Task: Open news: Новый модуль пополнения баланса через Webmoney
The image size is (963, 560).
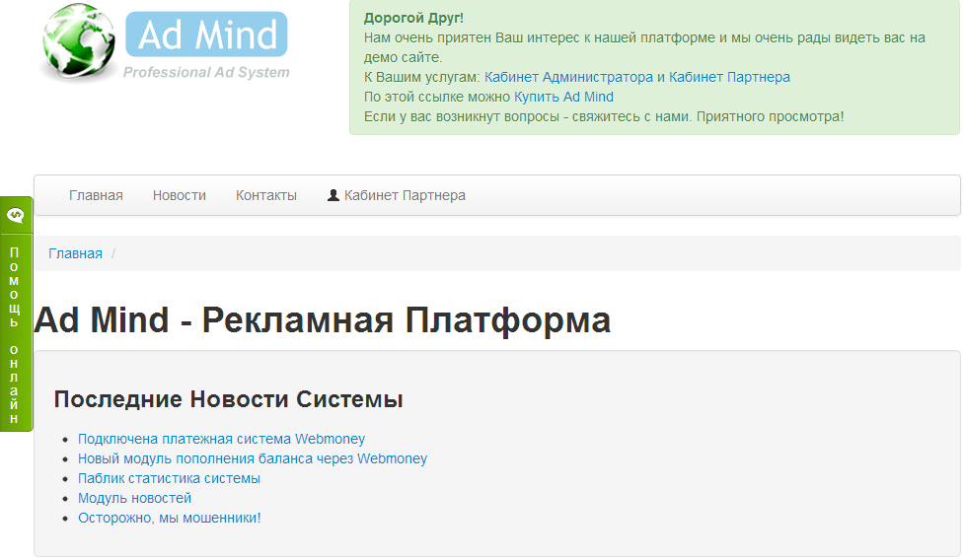Action: coord(253,458)
